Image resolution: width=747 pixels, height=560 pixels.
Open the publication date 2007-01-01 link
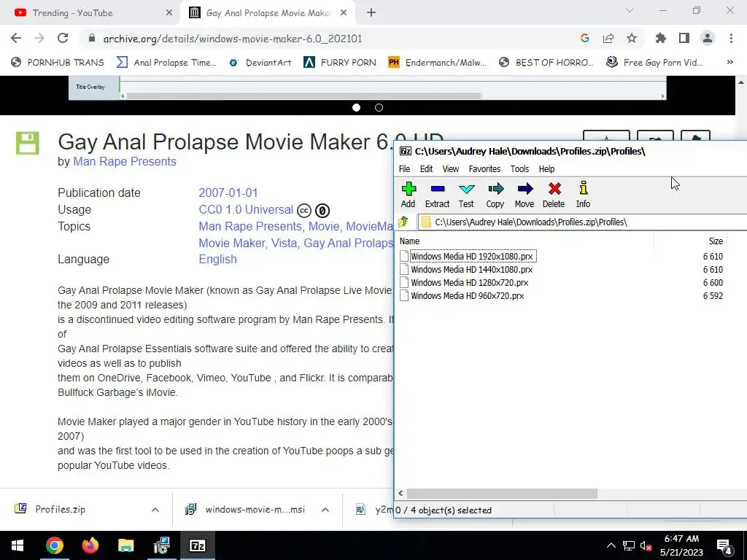point(228,192)
